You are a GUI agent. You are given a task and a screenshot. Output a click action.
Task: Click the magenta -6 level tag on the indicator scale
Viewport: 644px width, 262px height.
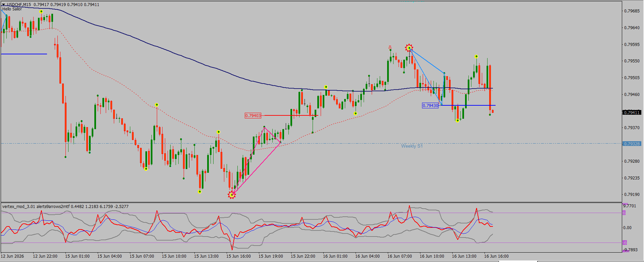pyautogui.click(x=625, y=243)
